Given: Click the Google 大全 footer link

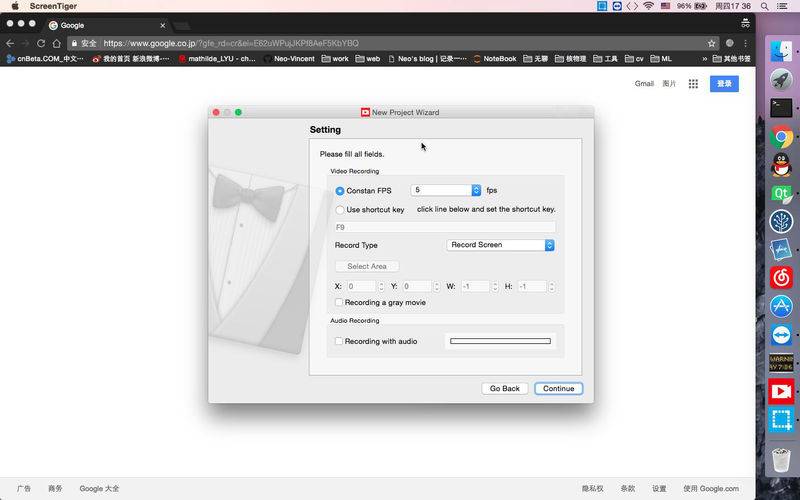Looking at the screenshot, I should [99, 489].
